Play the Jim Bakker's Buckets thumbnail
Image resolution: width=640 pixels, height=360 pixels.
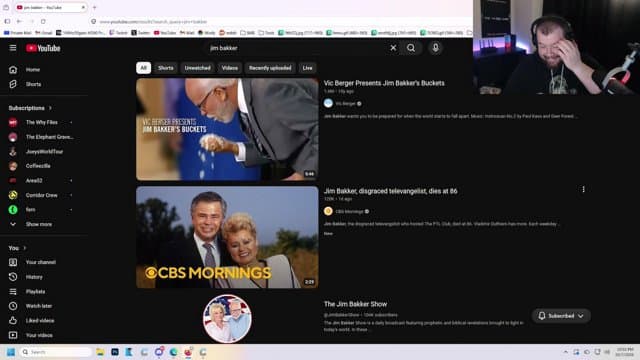(227, 129)
